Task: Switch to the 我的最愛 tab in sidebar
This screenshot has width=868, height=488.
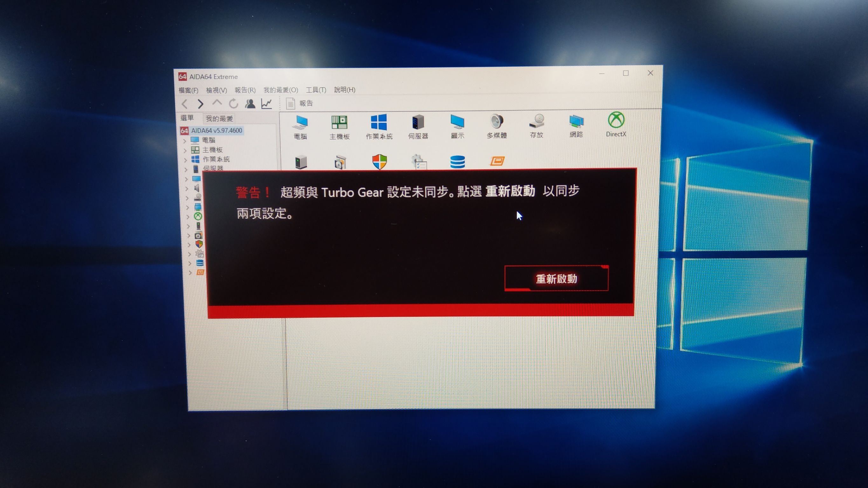Action: (x=219, y=119)
